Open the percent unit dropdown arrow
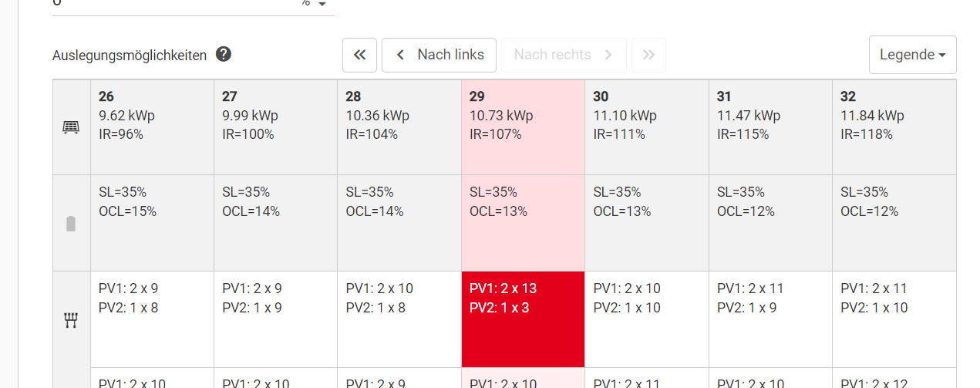 click(322, 5)
